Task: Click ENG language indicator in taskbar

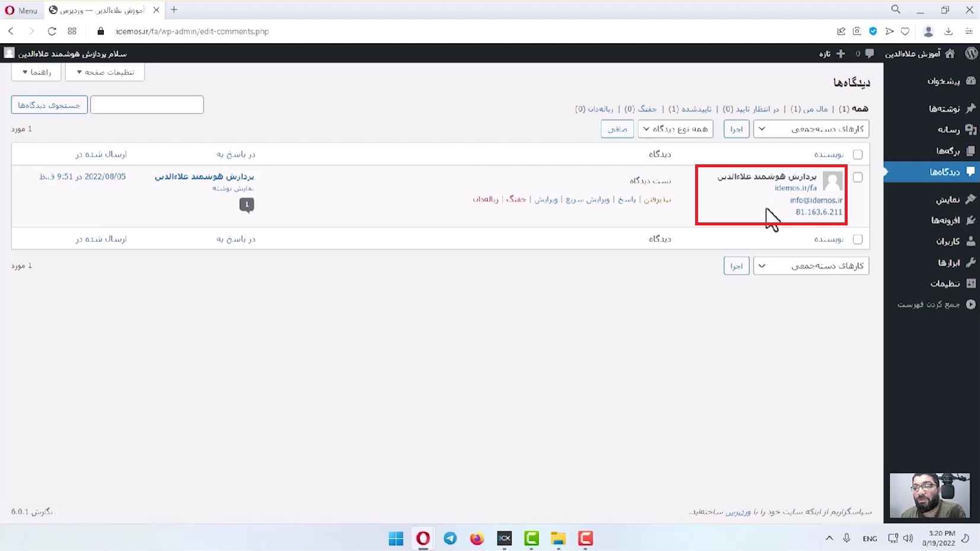Action: (870, 539)
